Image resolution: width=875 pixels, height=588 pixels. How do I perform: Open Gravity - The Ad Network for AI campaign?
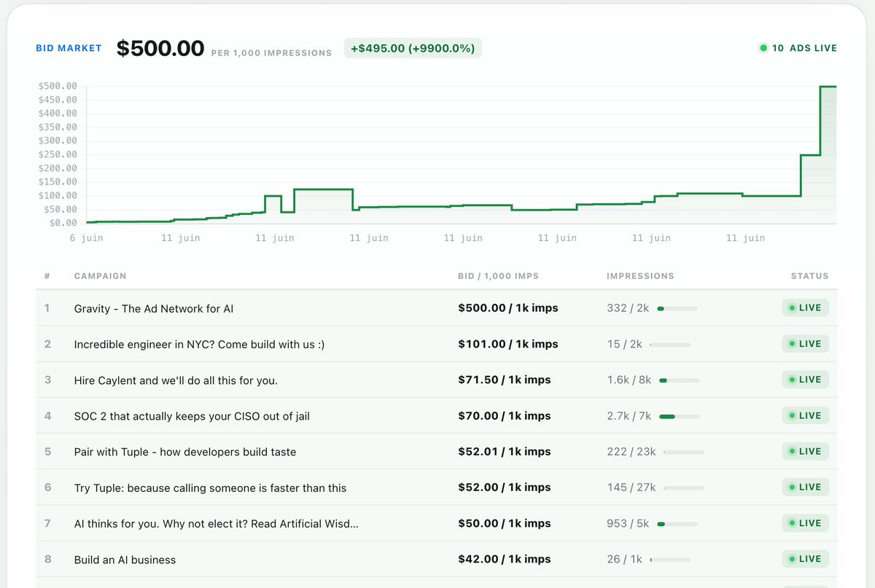coord(154,308)
